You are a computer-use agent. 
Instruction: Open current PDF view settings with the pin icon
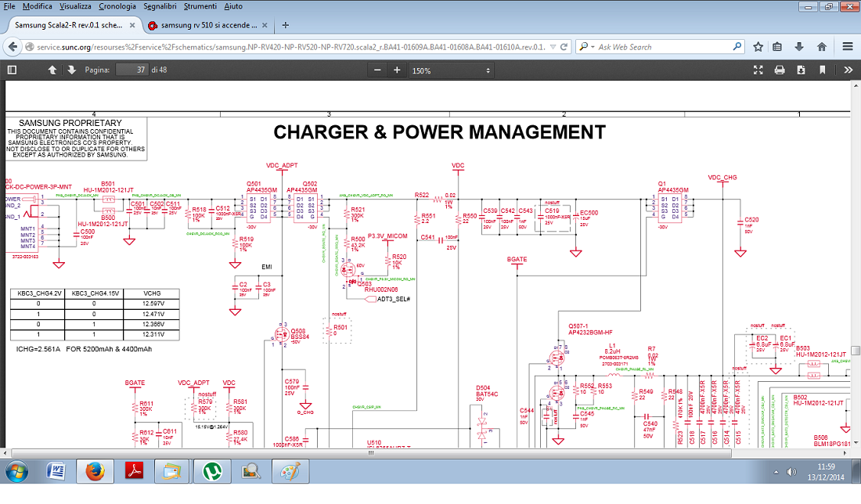(x=820, y=70)
